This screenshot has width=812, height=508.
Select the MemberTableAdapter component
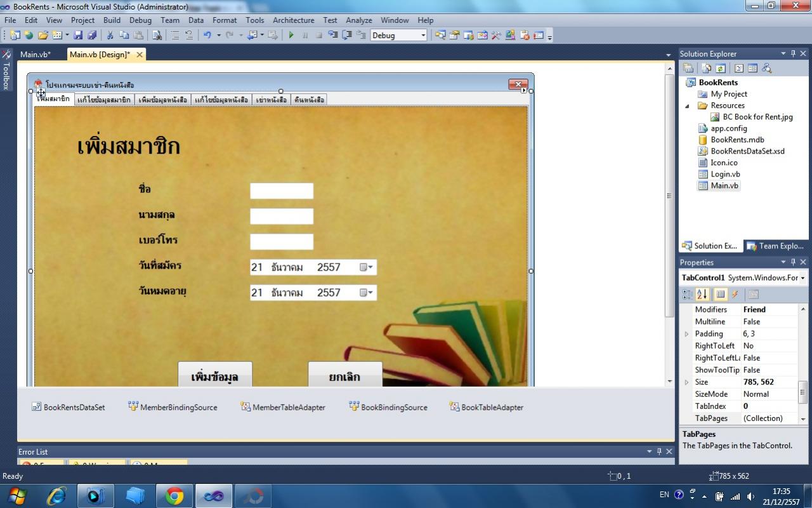(x=283, y=407)
